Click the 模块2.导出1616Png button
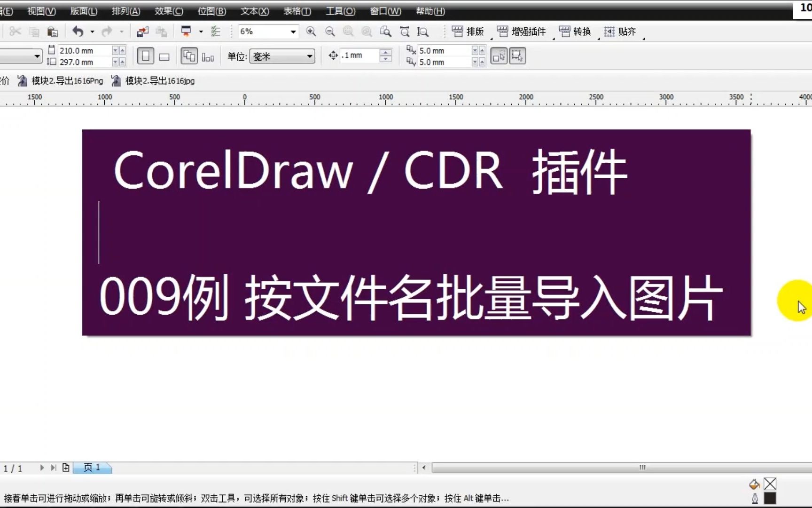Screen dimensions: 812x508 point(61,80)
